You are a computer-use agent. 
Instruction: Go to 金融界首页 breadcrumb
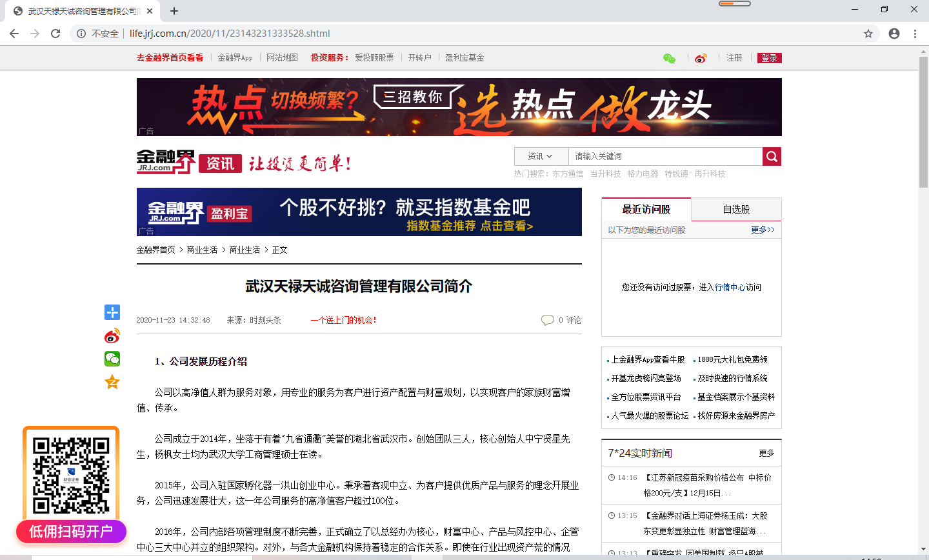click(x=155, y=250)
